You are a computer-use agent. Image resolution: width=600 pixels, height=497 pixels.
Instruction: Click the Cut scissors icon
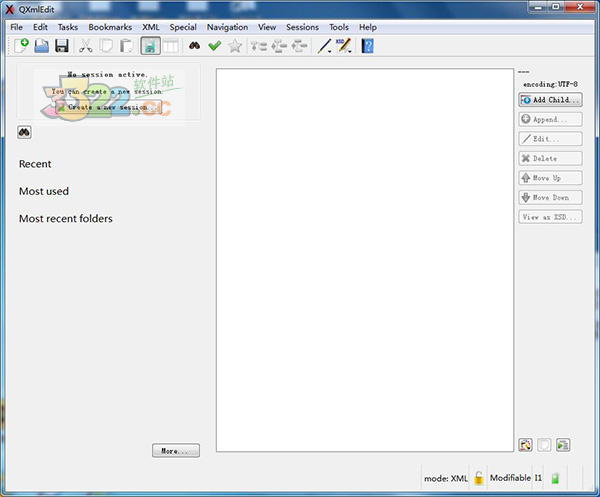[86, 46]
